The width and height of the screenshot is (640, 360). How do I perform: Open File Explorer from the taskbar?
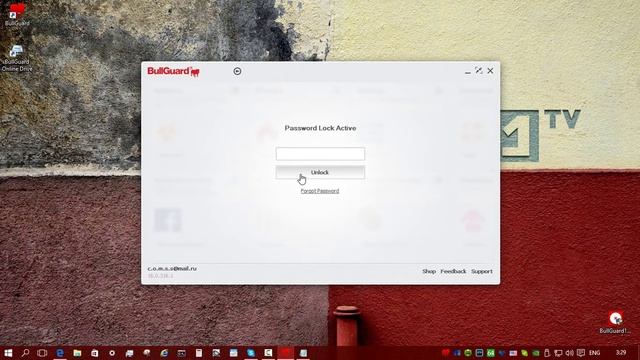pyautogui.click(x=77, y=353)
